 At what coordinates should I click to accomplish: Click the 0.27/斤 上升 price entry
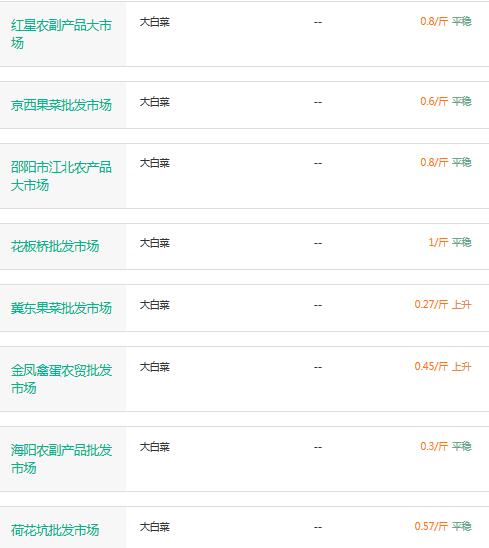point(443,304)
